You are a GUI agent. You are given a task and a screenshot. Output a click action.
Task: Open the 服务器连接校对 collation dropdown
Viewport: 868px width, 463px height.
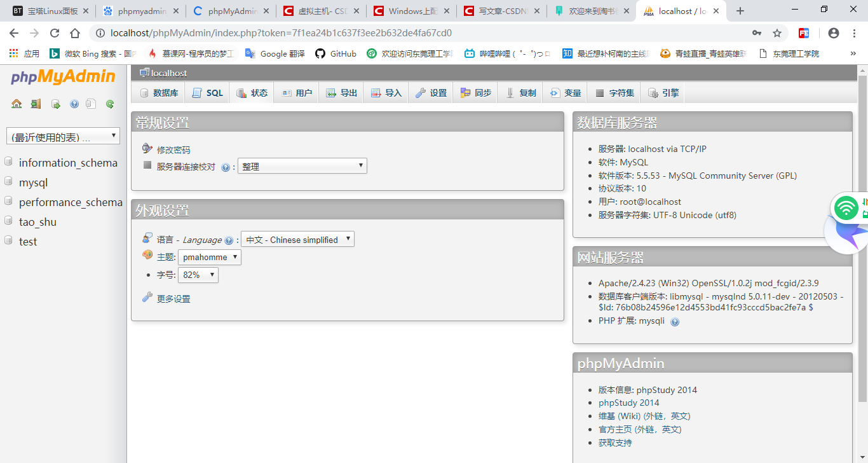(x=302, y=165)
